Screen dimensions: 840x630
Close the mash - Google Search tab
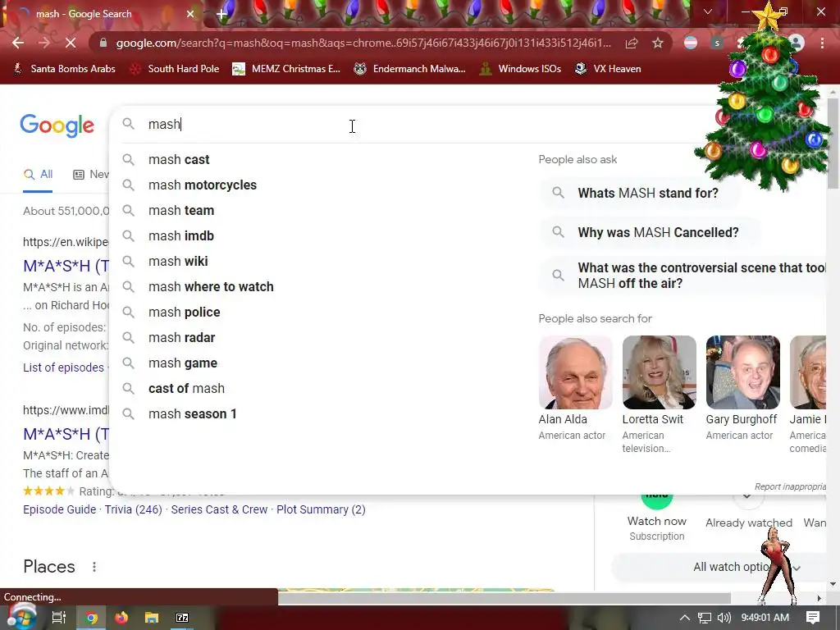(190, 14)
